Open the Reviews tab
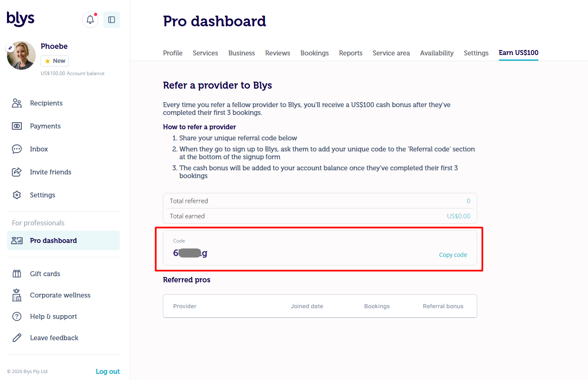The image size is (588, 380). coord(278,53)
